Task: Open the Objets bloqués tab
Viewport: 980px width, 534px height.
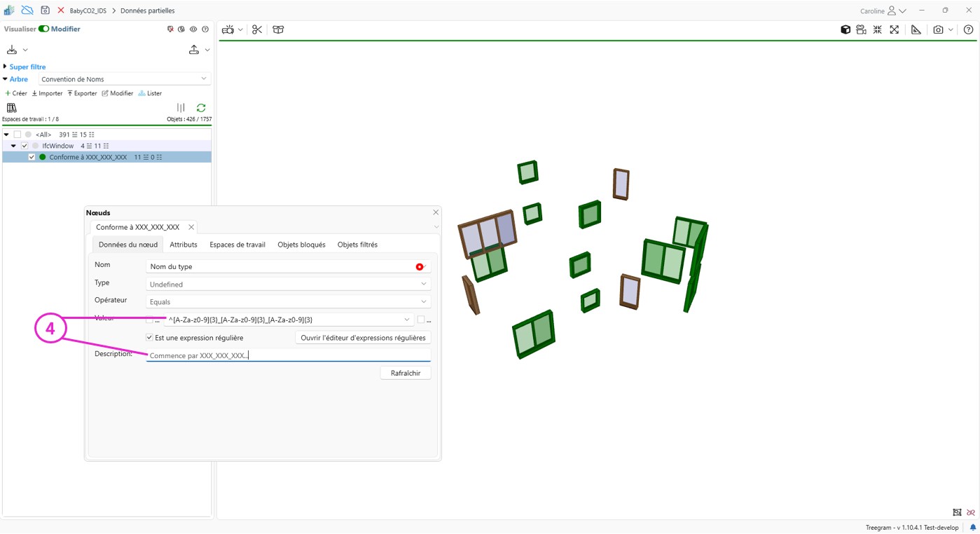Action: coord(301,245)
